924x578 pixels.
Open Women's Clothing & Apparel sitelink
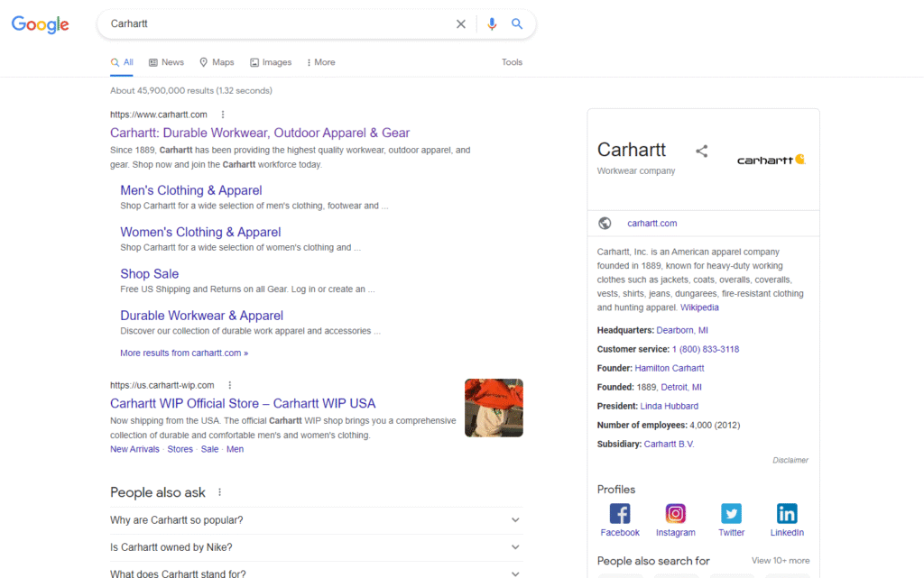point(200,233)
